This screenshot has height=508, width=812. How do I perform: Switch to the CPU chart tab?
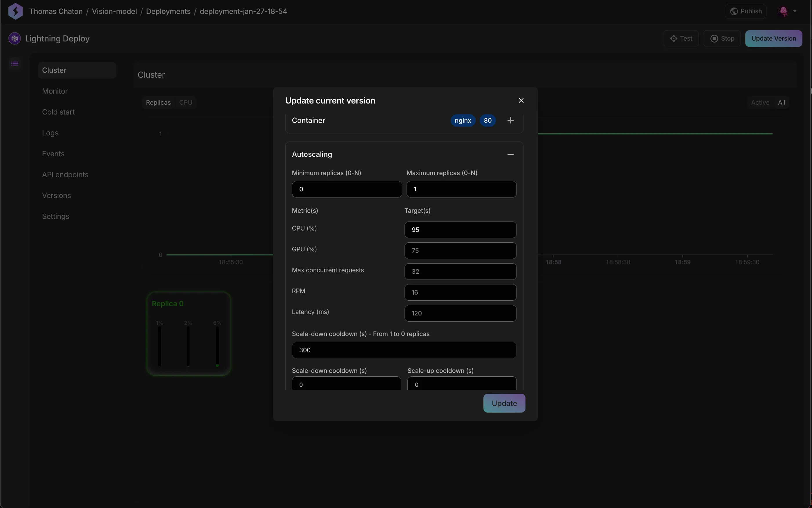tap(185, 102)
